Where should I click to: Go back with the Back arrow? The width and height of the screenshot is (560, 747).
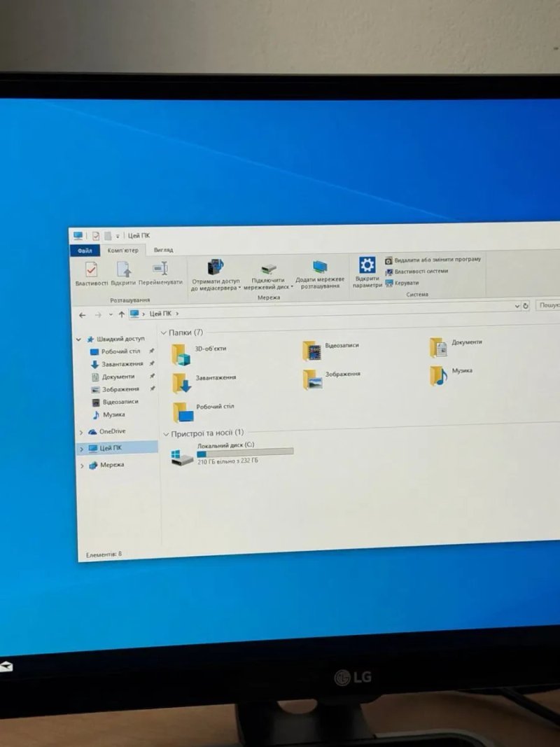[83, 315]
